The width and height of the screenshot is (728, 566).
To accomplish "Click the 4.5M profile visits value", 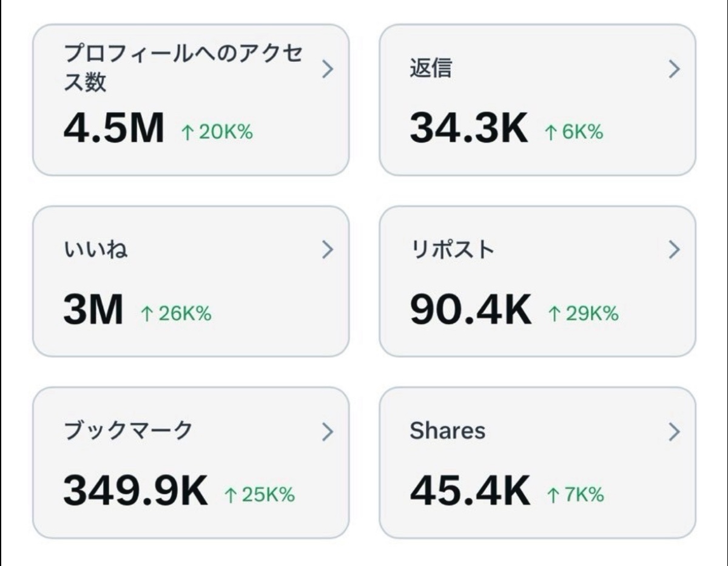I will pos(113,129).
